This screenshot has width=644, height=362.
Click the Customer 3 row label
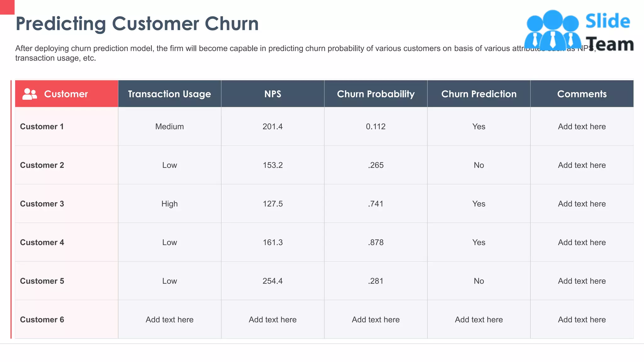pyautogui.click(x=42, y=204)
